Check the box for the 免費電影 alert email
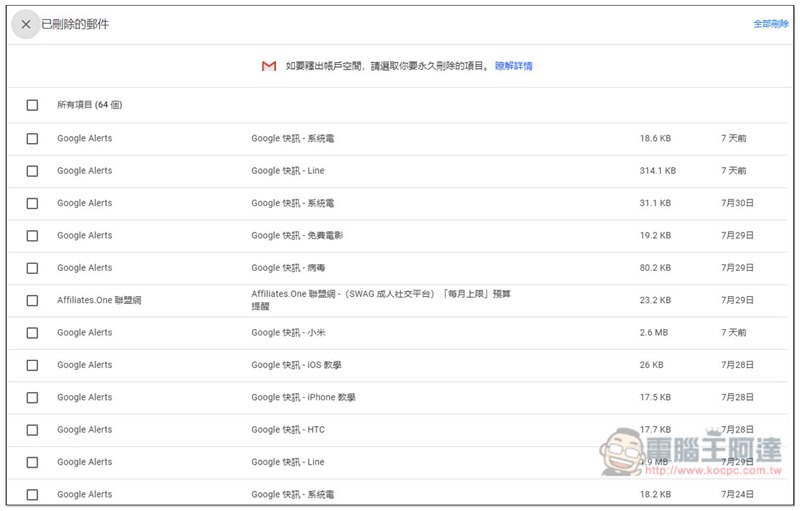 [32, 236]
